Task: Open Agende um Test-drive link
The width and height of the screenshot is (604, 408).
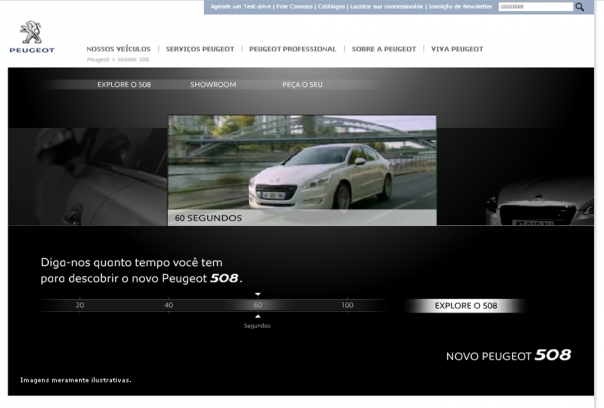Action: pyautogui.click(x=241, y=7)
